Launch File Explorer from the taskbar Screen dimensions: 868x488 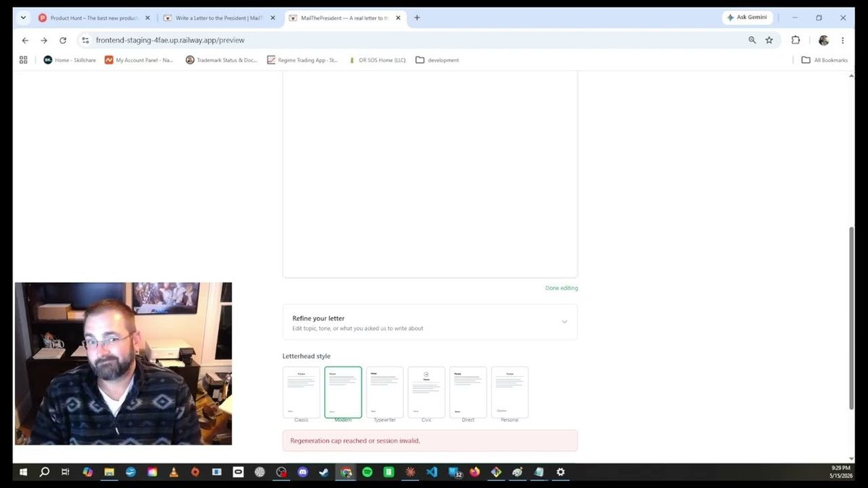click(109, 472)
